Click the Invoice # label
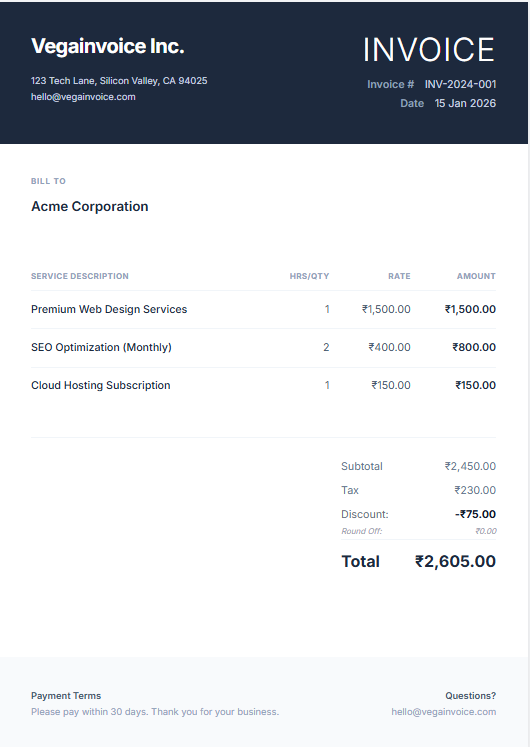Viewport: 530px width, 747px height. [390, 84]
